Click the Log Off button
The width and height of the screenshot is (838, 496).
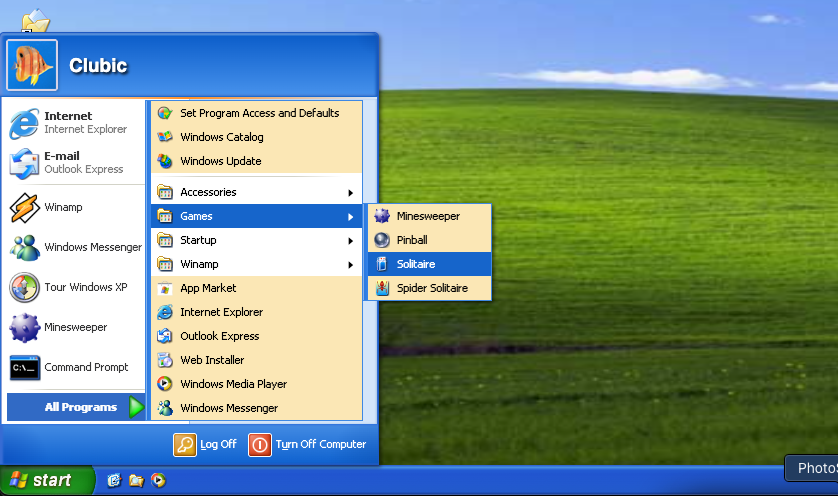click(x=205, y=445)
